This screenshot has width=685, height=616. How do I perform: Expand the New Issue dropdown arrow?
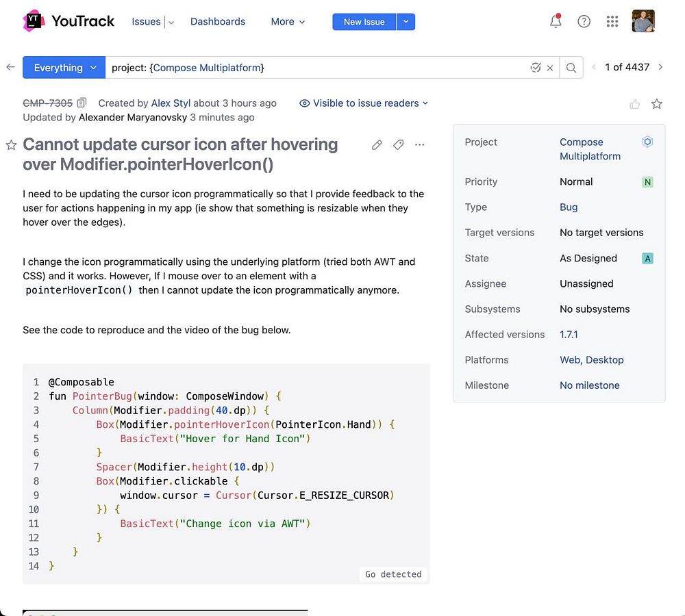pyautogui.click(x=406, y=22)
